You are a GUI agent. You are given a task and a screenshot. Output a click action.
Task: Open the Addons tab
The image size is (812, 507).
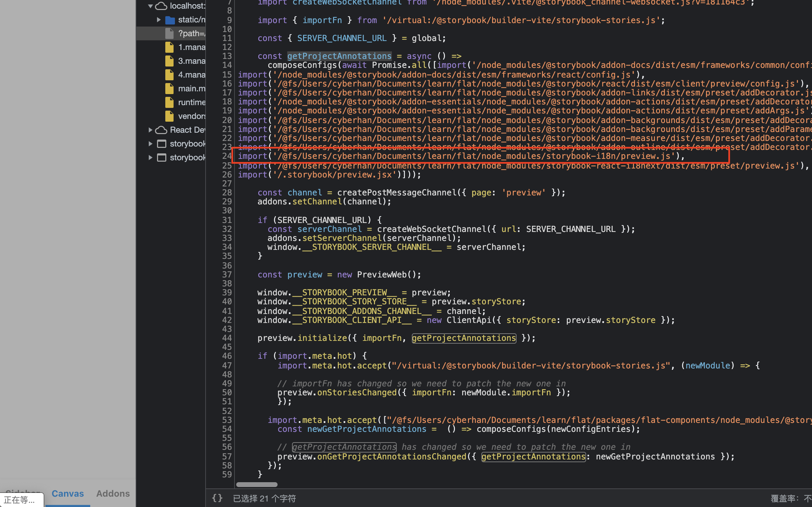(113, 494)
